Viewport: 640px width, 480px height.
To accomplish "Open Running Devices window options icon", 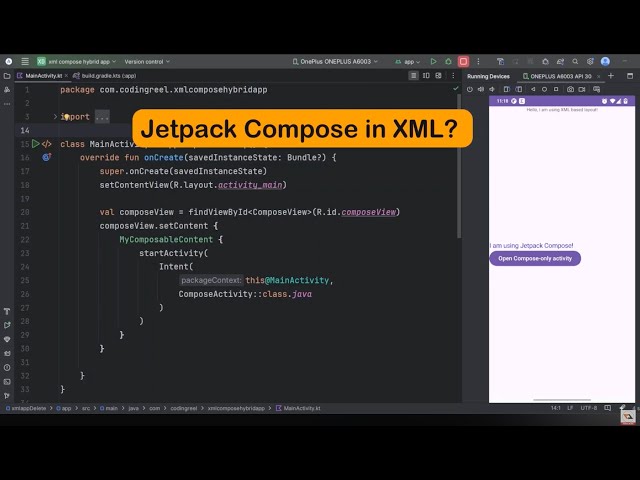I will [x=630, y=76].
